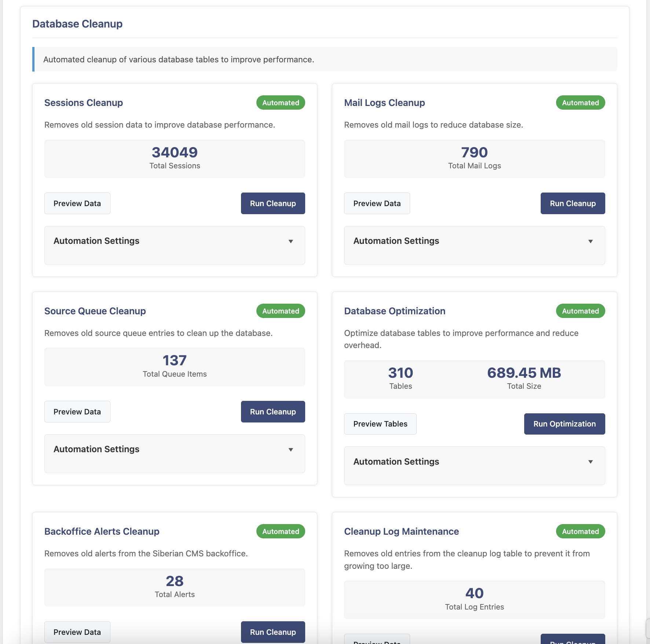Expand Sessions Cleanup Automation Settings arrow
Viewport: 650px width, 644px height.
pos(291,241)
